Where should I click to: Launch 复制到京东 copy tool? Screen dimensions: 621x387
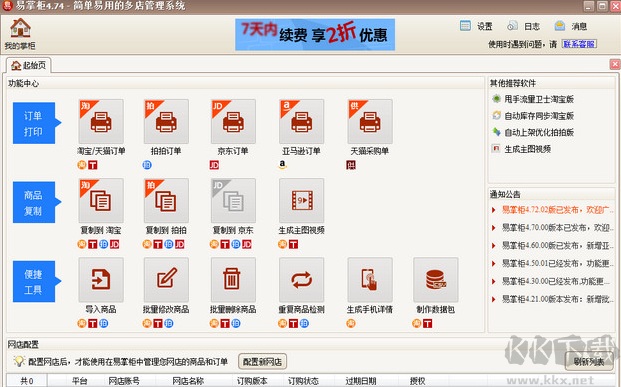(x=233, y=200)
